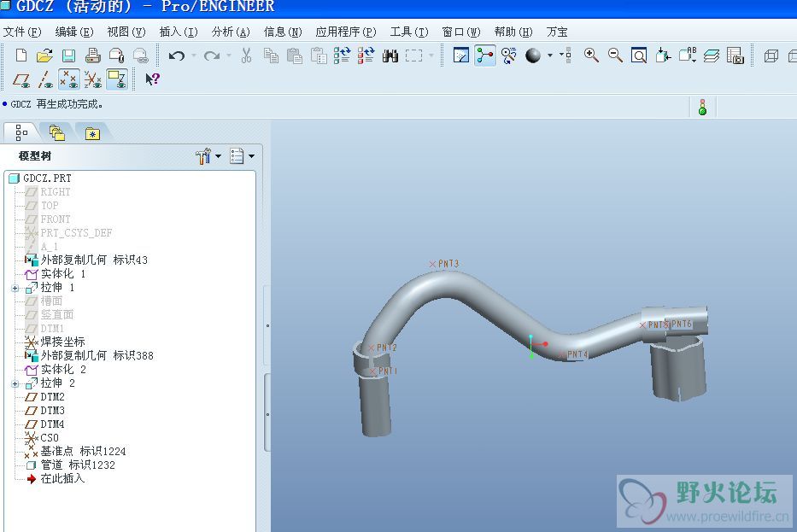The width and height of the screenshot is (797, 532).
Task: Open the 插入(I) menu
Action: click(179, 32)
